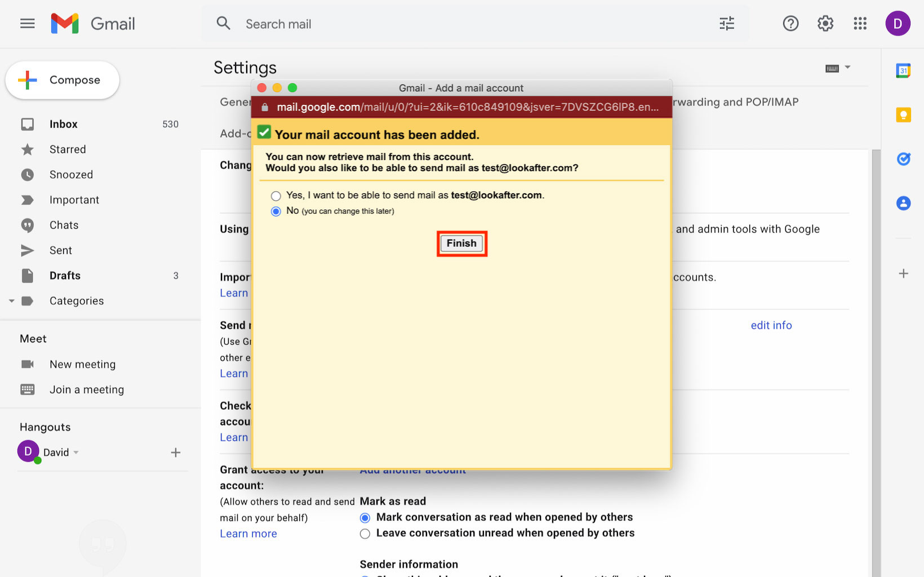Open Contacts in side panel

click(903, 203)
